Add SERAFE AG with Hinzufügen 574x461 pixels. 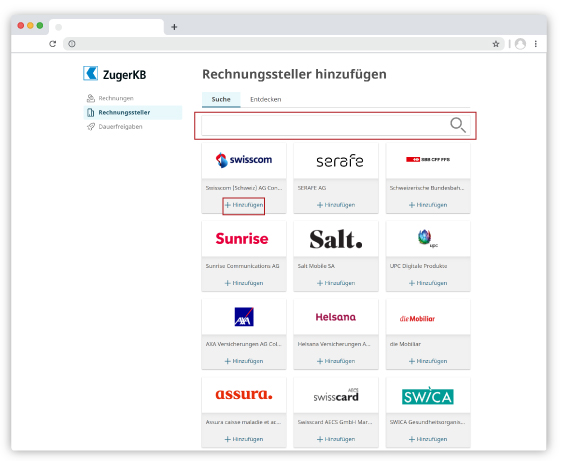click(x=336, y=205)
